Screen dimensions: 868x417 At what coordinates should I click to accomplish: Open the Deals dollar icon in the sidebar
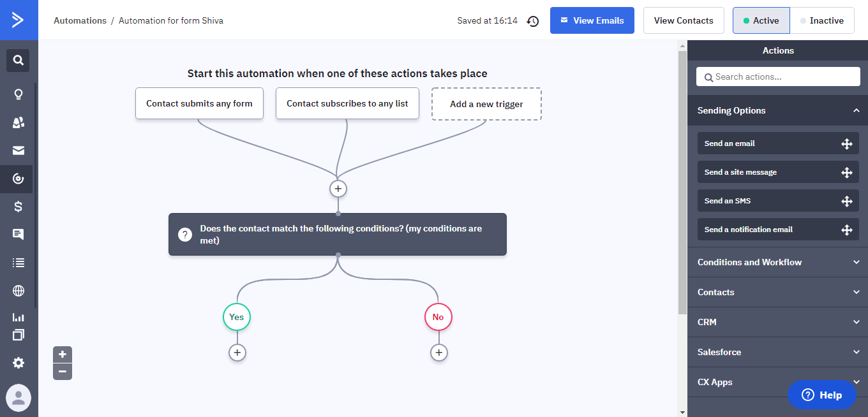point(19,206)
